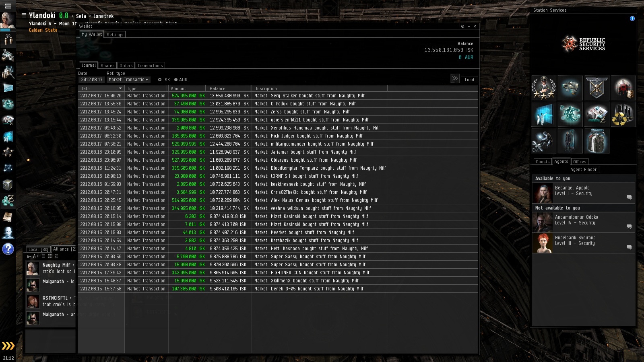This screenshot has width=644, height=362.
Task: Sort by the Balance column header
Action: coord(229,88)
